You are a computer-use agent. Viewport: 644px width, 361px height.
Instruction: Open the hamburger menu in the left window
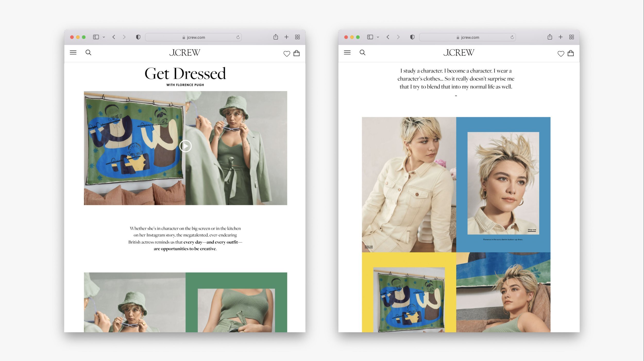[73, 53]
